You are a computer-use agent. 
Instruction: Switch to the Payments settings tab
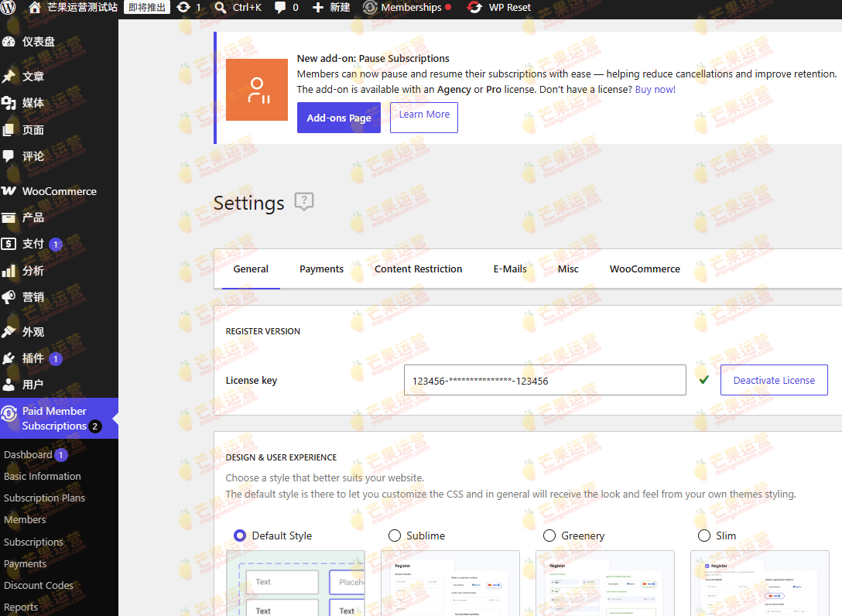point(321,269)
